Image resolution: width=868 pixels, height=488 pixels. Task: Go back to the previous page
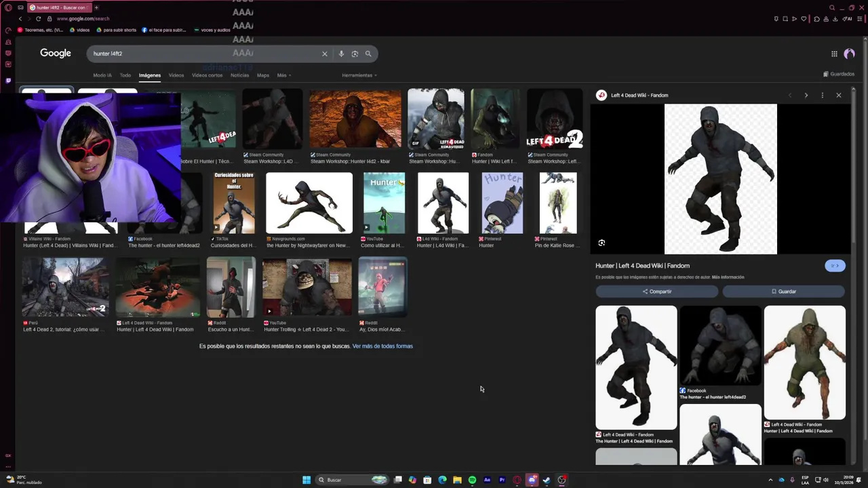pos(20,18)
